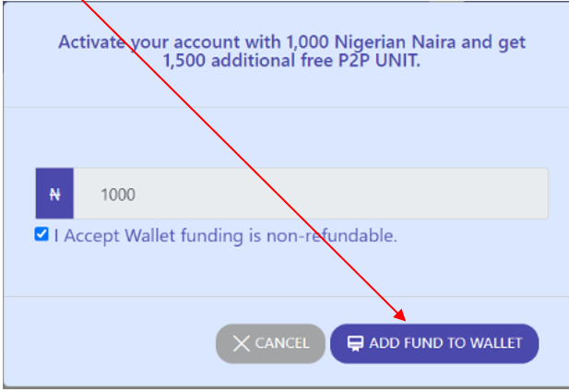Image resolution: width=569 pixels, height=392 pixels.
Task: Click the red arrowhead above Add Fund button
Action: (400, 315)
